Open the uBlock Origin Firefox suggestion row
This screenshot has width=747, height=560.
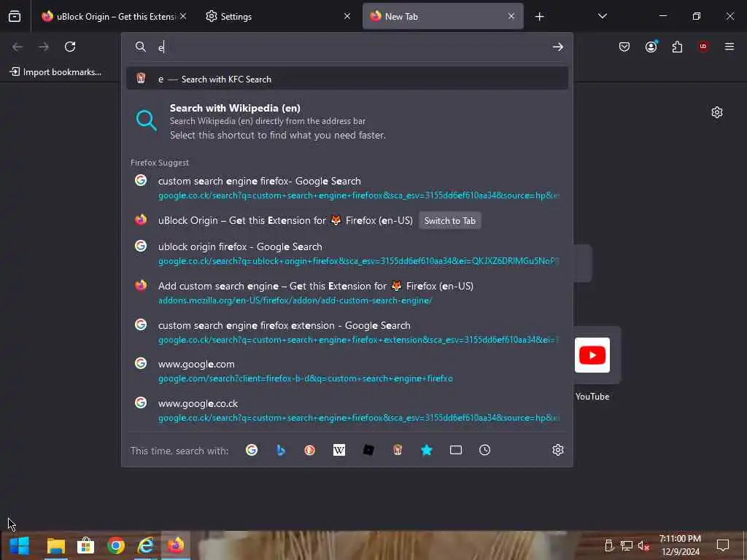(x=347, y=220)
